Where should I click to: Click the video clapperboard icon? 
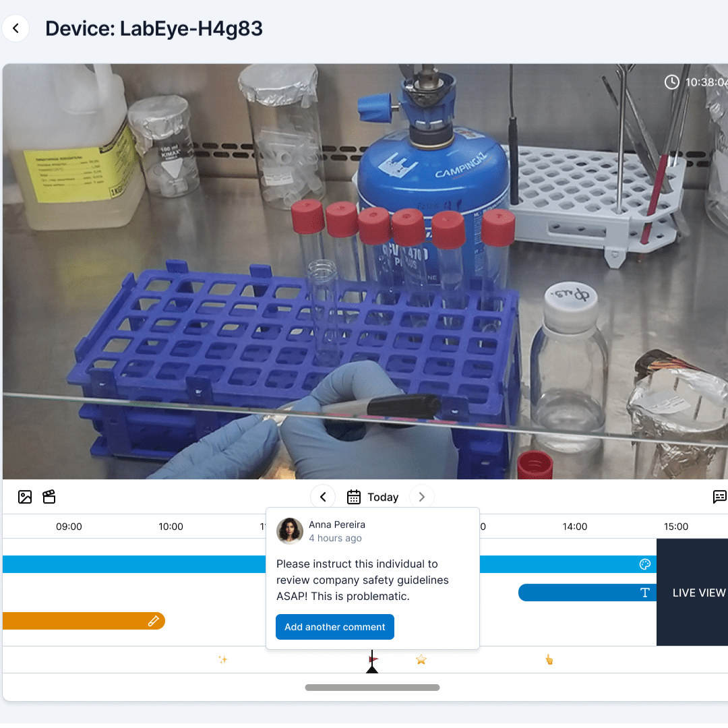pos(49,497)
